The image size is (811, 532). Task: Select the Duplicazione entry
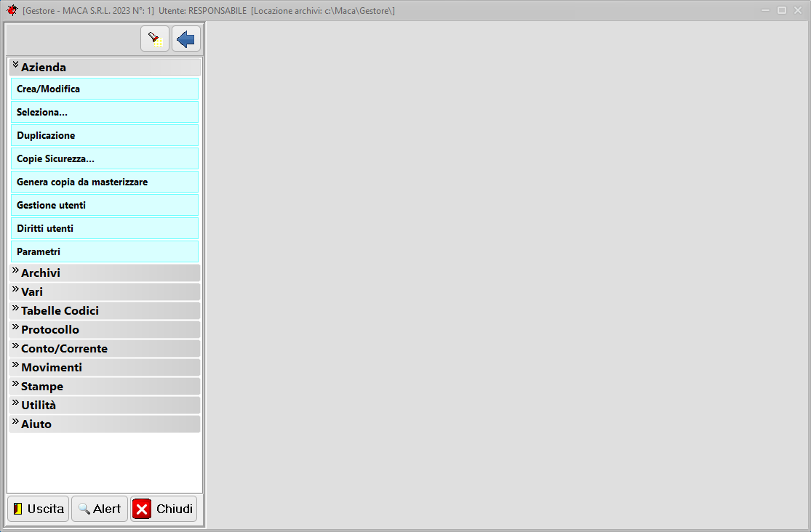click(105, 135)
